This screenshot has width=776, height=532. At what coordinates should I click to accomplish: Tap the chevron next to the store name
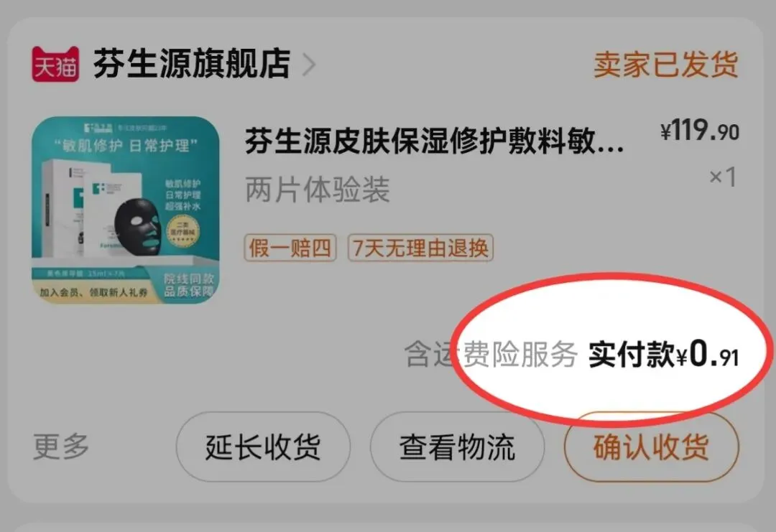pos(309,65)
